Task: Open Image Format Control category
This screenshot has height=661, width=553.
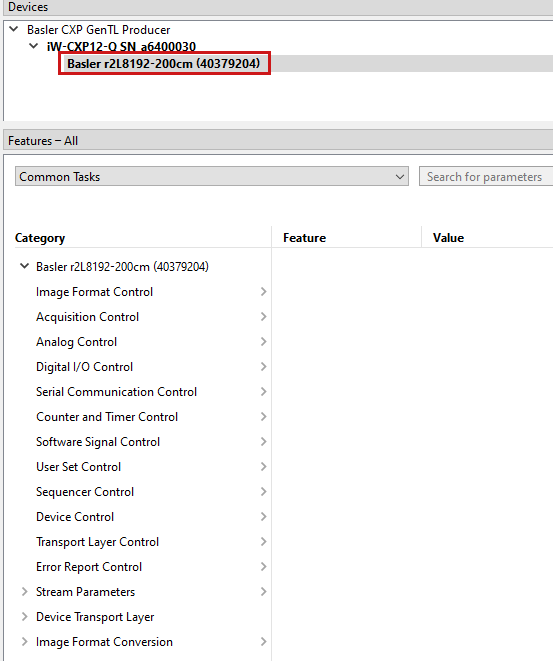Action: 94,292
